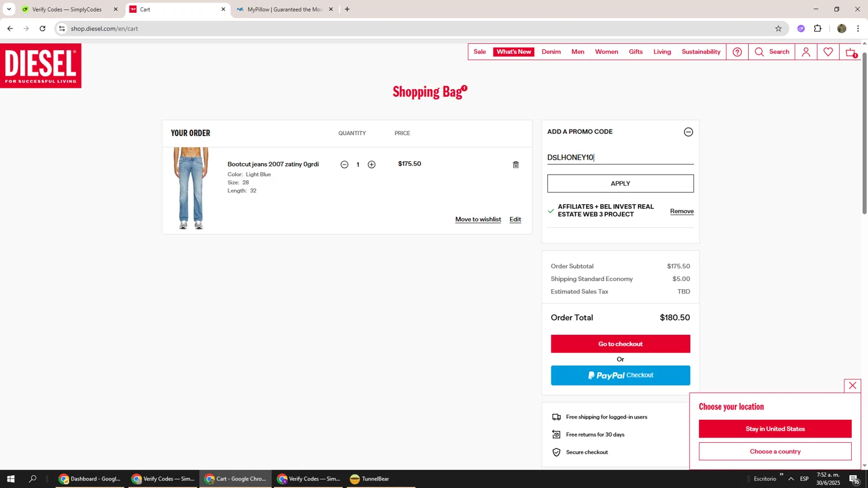Bookmark this page with the star icon
This screenshot has height=488, width=868.
click(x=778, y=28)
